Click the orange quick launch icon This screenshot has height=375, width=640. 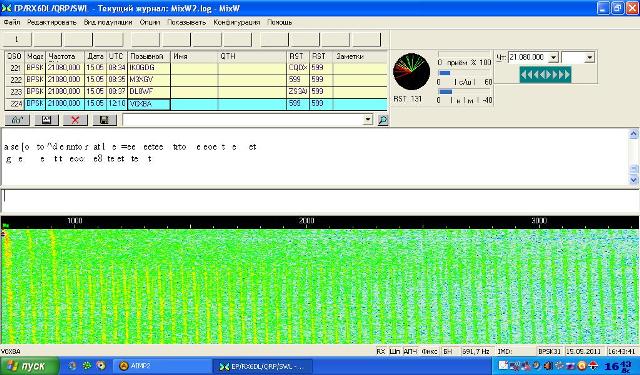[x=101, y=366]
